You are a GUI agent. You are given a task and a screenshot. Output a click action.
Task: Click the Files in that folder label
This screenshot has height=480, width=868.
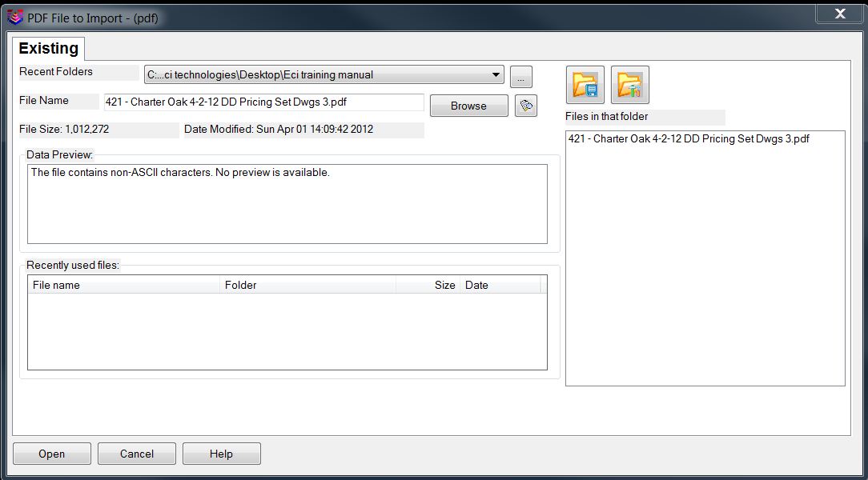point(607,117)
